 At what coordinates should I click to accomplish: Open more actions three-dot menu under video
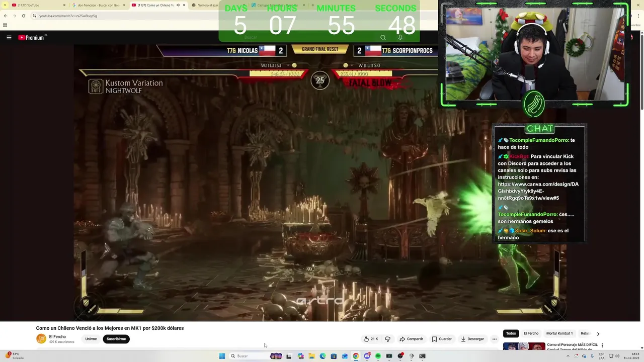tap(495, 339)
